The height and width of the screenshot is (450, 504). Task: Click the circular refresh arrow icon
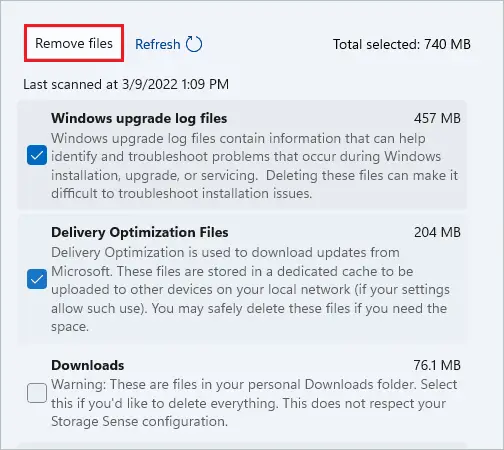point(194,44)
